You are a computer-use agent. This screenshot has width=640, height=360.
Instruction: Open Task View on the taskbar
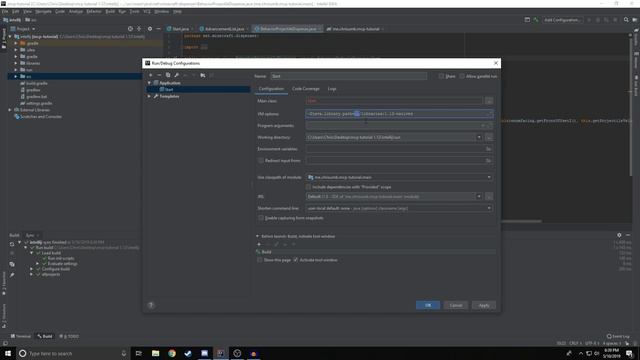click(x=139, y=353)
